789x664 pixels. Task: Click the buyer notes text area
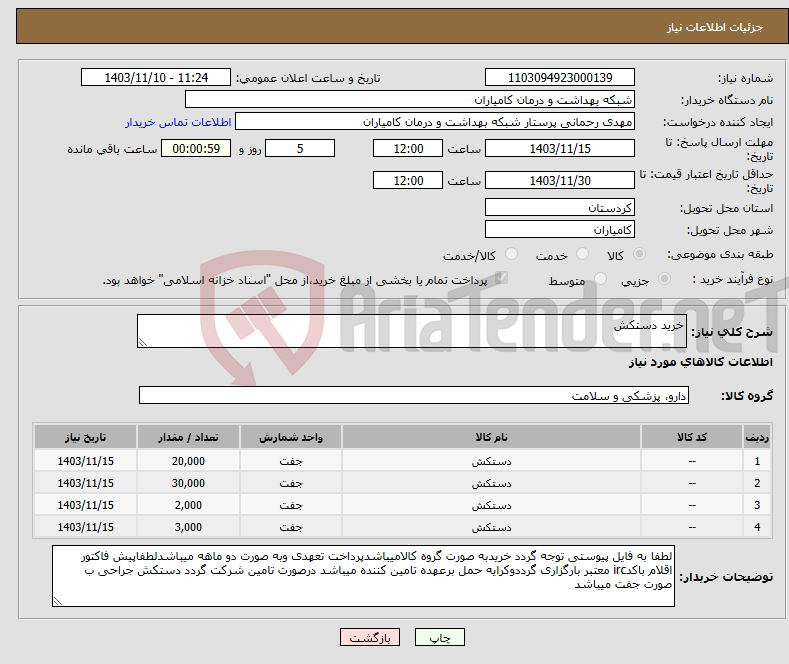point(363,576)
